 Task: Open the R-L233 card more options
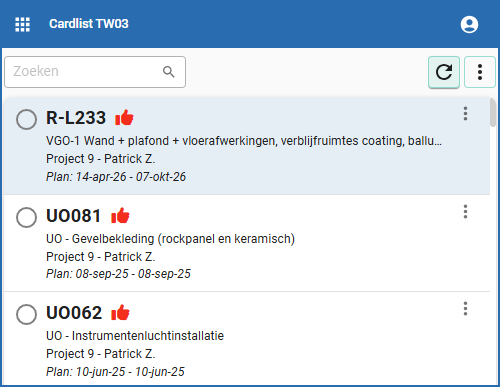pos(465,114)
